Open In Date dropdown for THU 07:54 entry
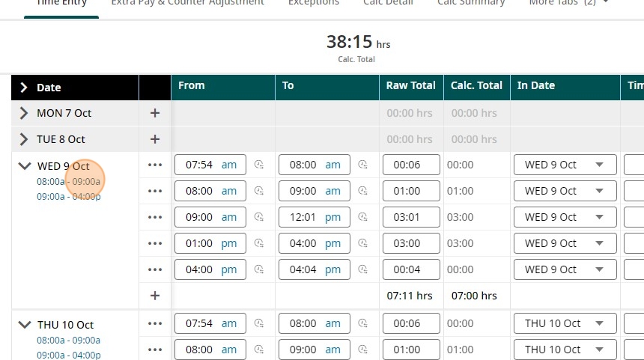Image resolution: width=644 pixels, height=360 pixels. [598, 323]
